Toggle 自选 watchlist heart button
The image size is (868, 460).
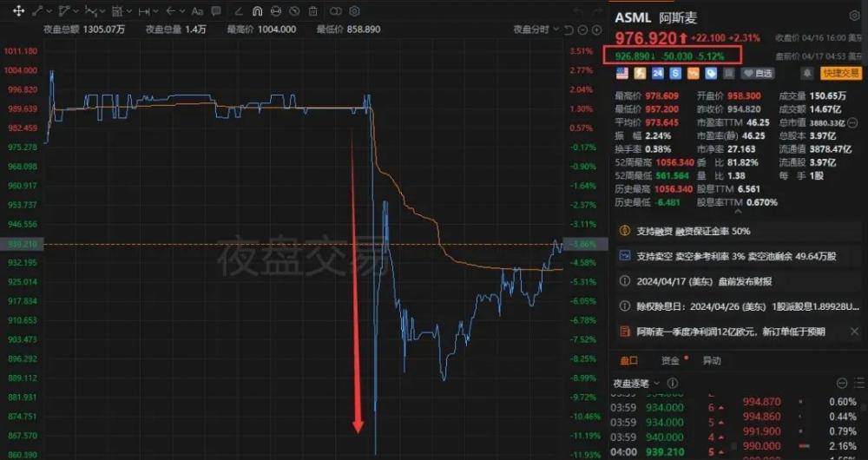[x=757, y=73]
